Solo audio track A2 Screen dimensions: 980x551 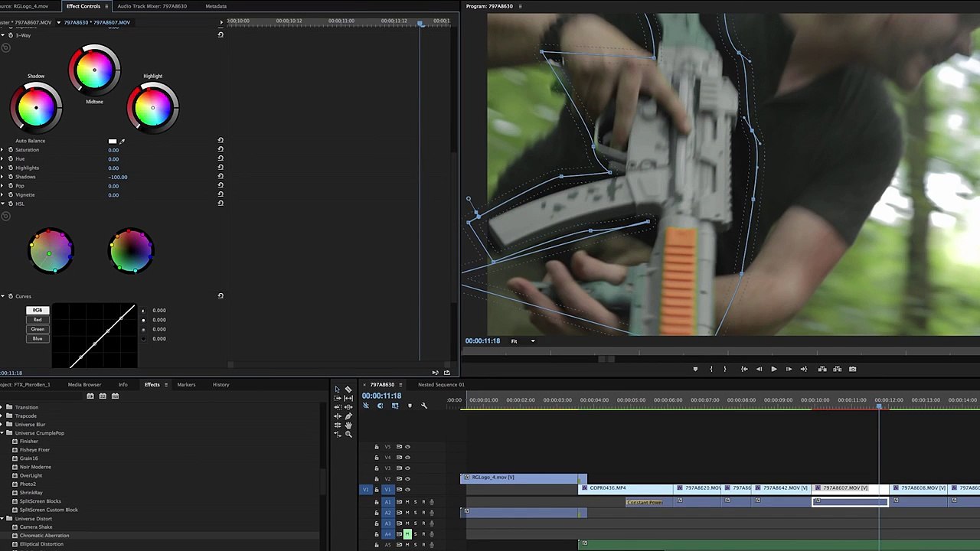pyautogui.click(x=416, y=513)
